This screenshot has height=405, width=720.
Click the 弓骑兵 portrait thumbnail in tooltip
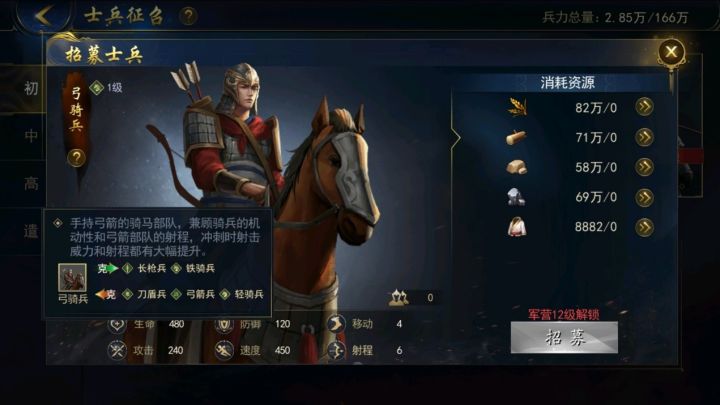[x=72, y=277]
